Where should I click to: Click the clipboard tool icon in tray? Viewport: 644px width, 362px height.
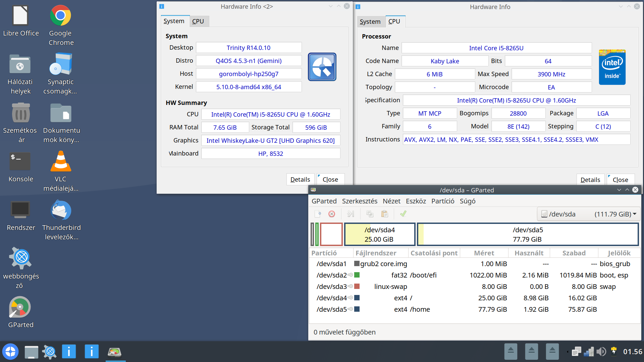click(577, 352)
